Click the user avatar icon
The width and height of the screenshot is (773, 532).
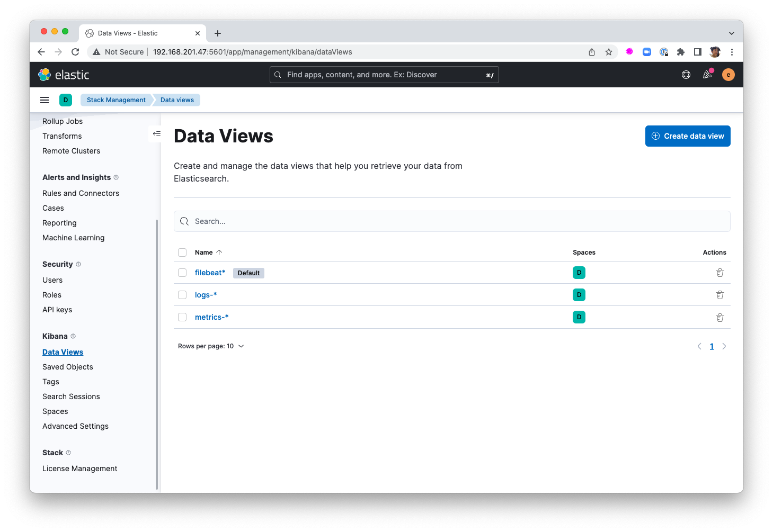coord(728,75)
